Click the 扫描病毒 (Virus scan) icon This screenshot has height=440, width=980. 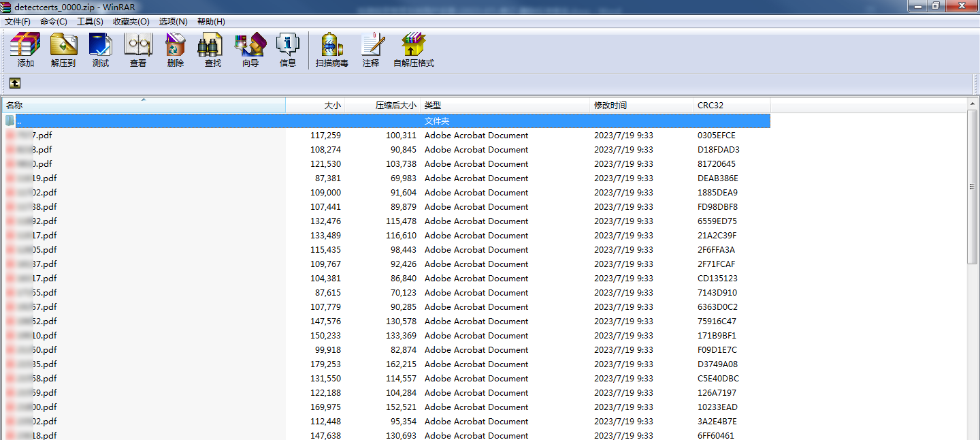[332, 50]
